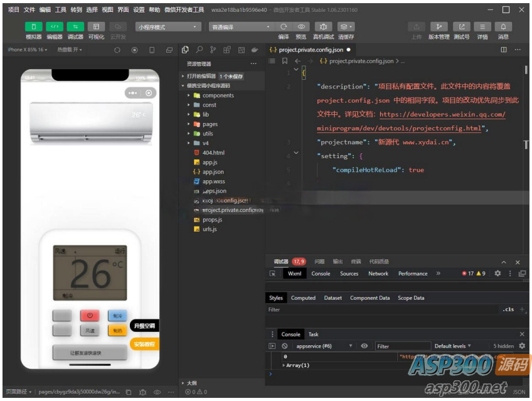Open the details icon

482,26
